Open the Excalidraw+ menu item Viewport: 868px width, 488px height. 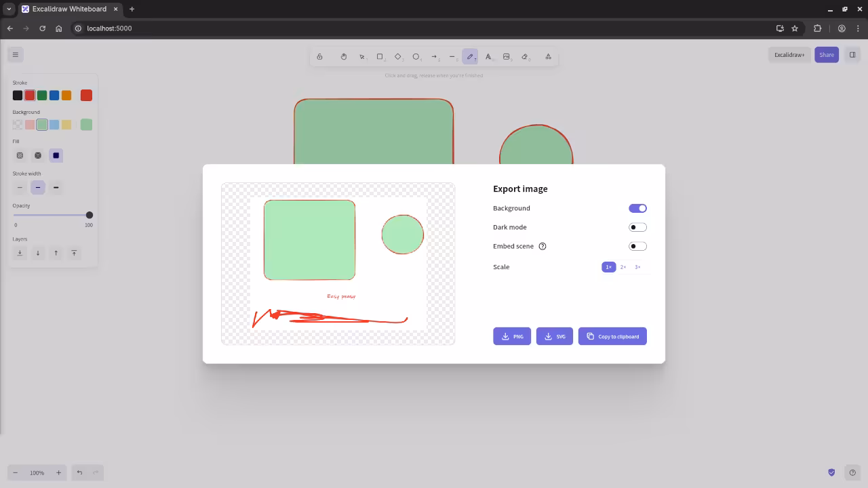[789, 54]
